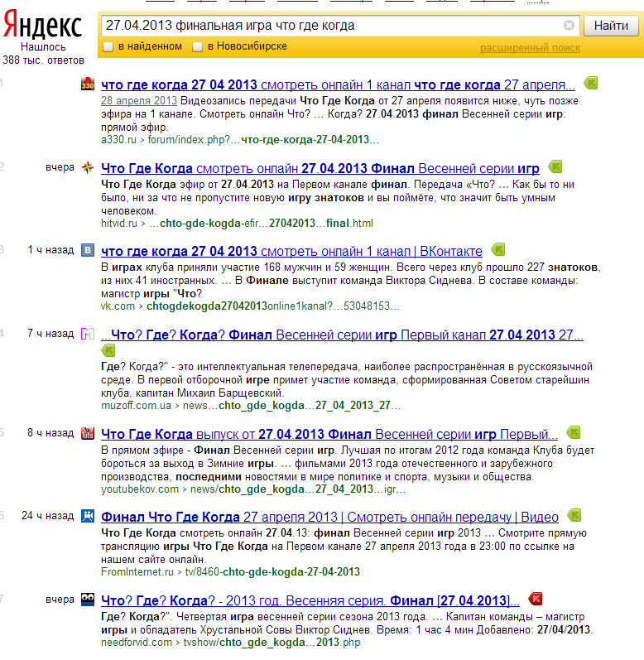
Task: Click 'вчера' label beside the hitvid.ru result
Action: (x=60, y=167)
